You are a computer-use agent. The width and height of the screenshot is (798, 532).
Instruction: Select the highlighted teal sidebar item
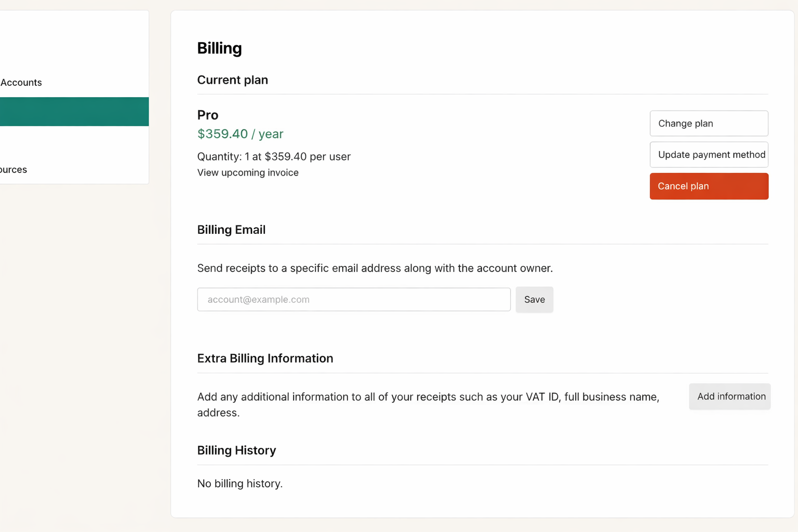[x=74, y=112]
